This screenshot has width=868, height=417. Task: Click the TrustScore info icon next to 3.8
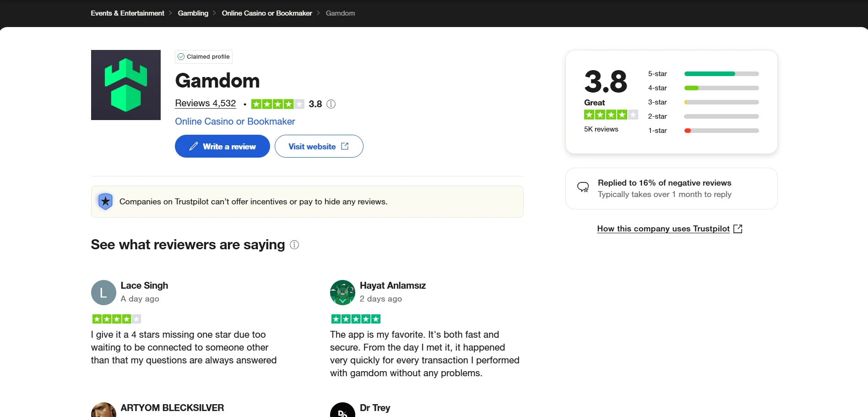point(331,104)
